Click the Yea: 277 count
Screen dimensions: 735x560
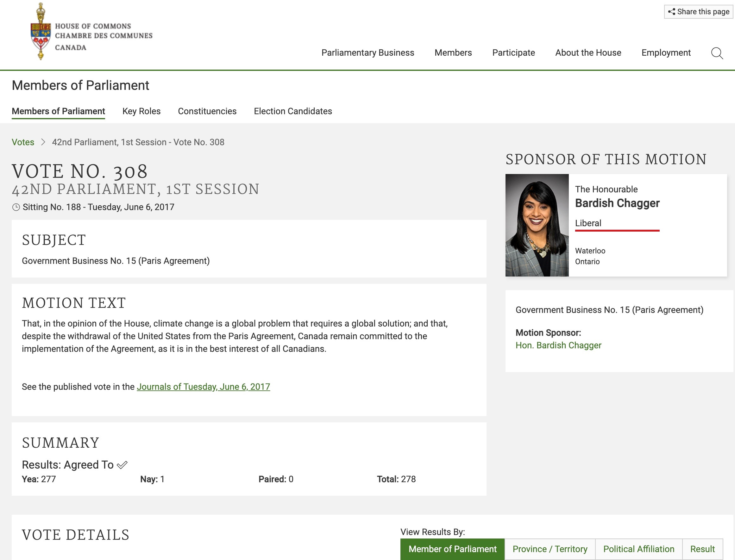click(x=39, y=479)
